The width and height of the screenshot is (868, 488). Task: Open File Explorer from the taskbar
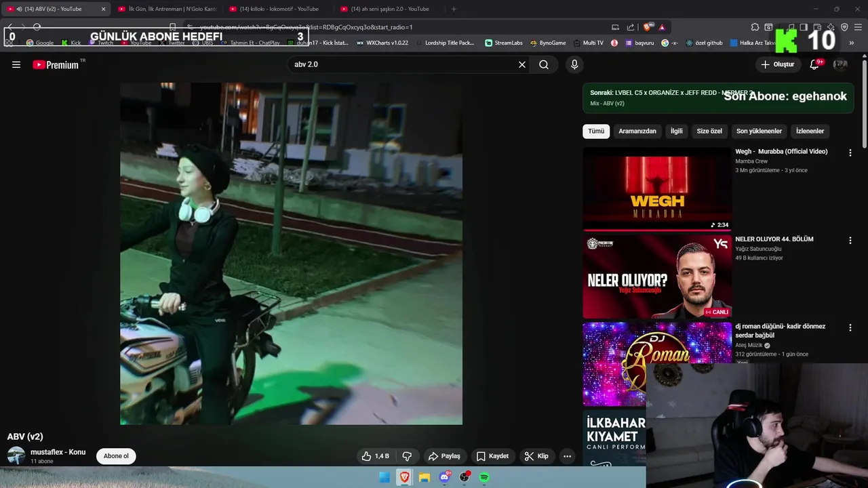(425, 477)
